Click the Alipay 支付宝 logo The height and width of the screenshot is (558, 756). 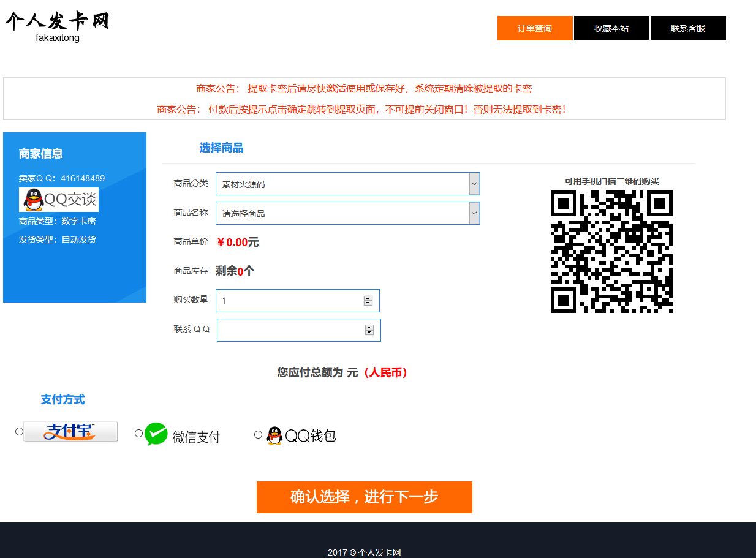[x=70, y=431]
